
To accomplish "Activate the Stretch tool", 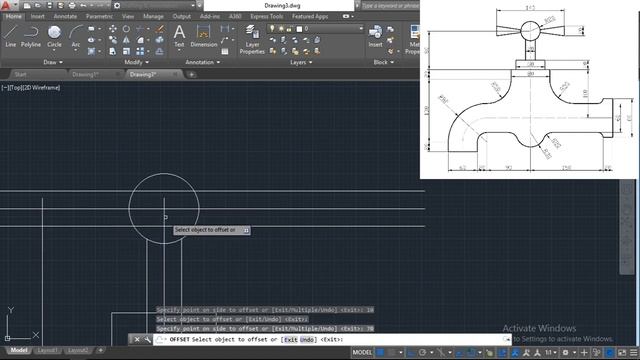I will 113,51.
